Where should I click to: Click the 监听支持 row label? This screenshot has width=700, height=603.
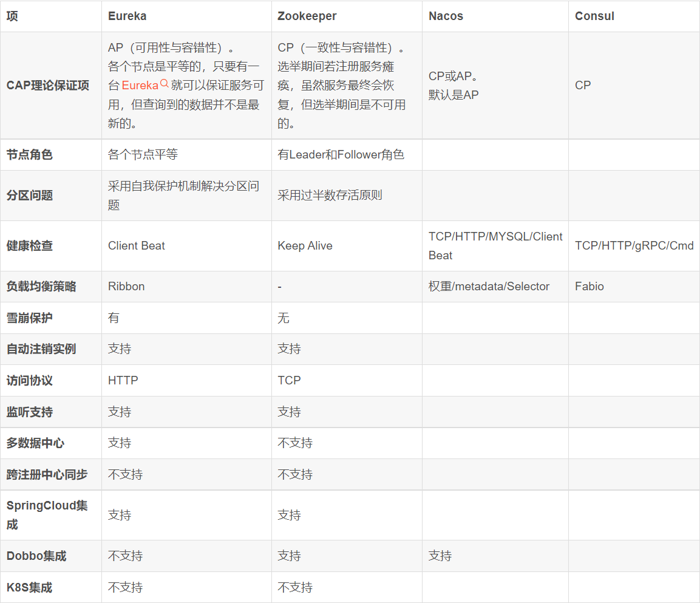tap(30, 412)
